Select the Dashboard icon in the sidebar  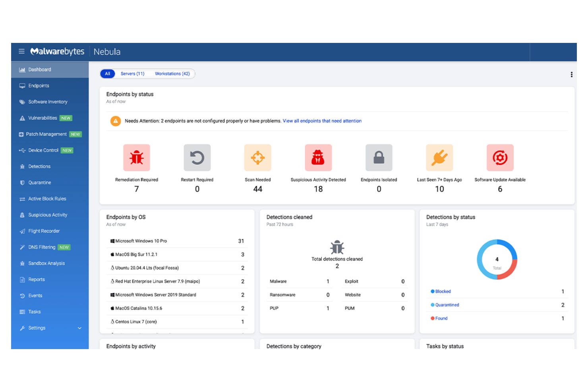(x=22, y=70)
